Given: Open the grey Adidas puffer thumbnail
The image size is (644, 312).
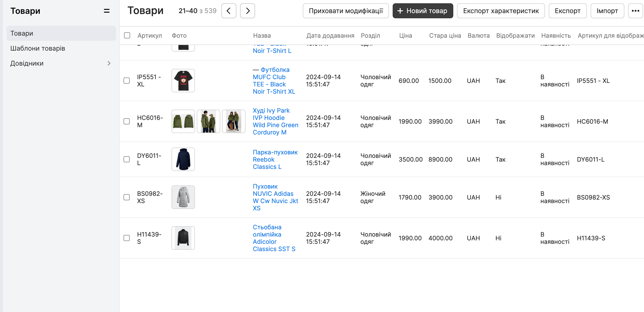Looking at the screenshot, I should pyautogui.click(x=183, y=197).
